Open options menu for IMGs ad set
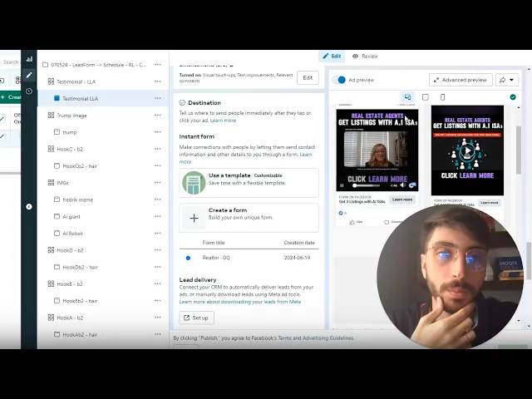This screenshot has width=532, height=399. 157,183
